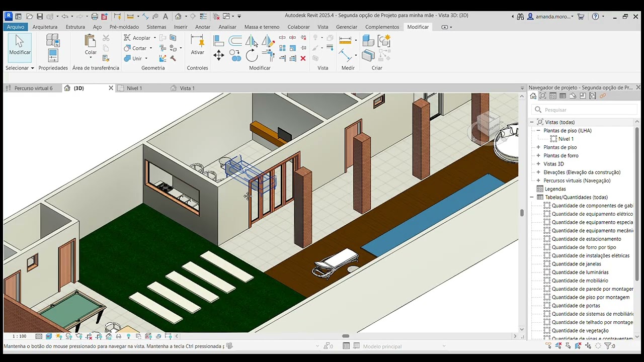The width and height of the screenshot is (644, 362).
Task: Collapse the Tabelas/Quantidades (todas) node
Action: (531, 197)
